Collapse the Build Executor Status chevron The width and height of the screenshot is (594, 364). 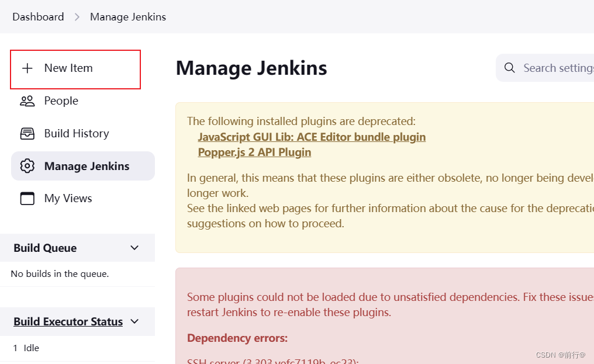134,321
